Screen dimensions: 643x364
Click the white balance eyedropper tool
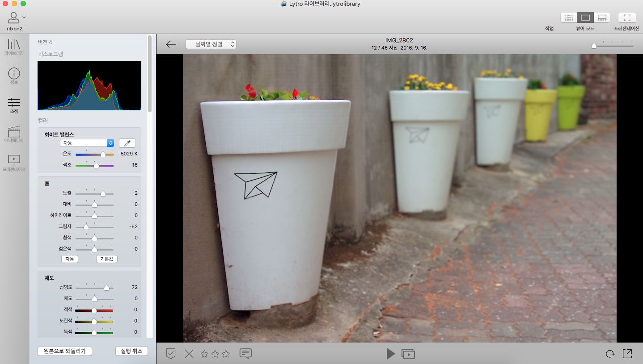coord(127,143)
